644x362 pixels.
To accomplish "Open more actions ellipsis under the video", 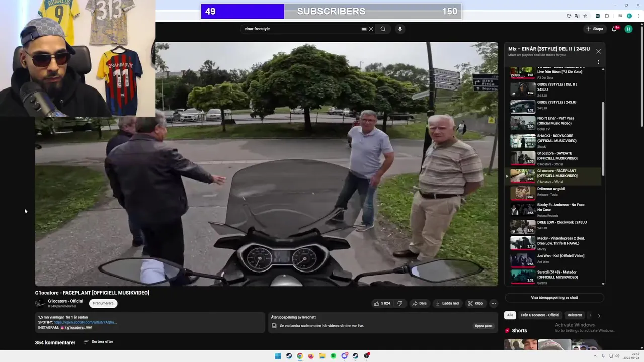I will (494, 303).
